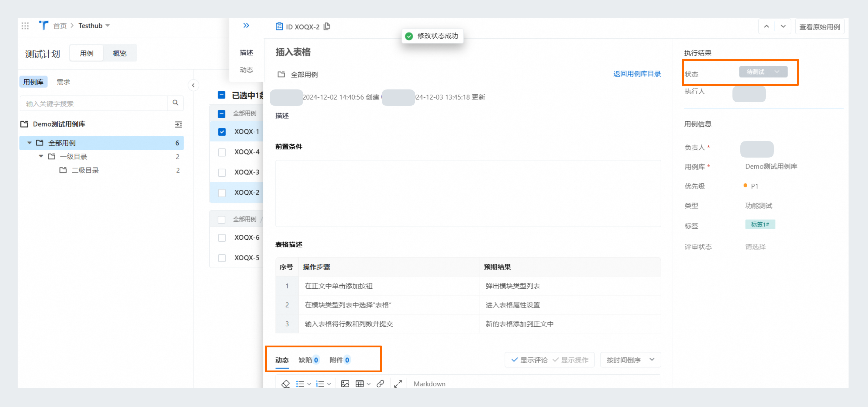Click the 输入关键字搜索 input field

tap(94, 103)
